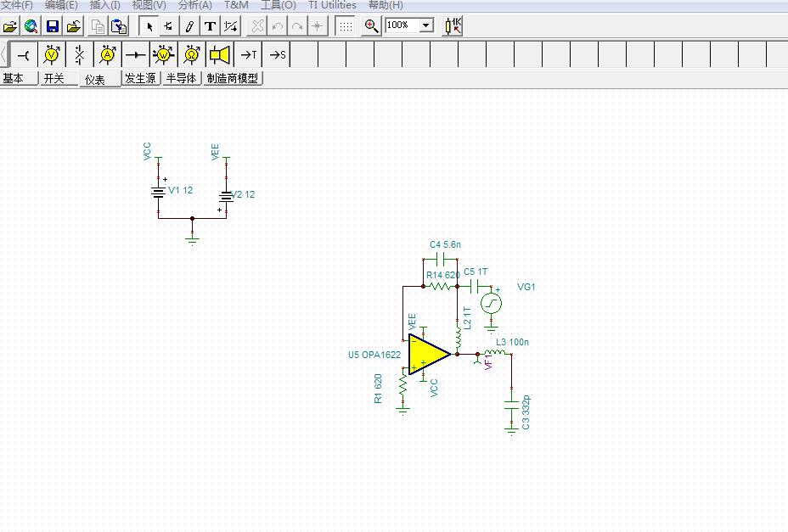The height and width of the screenshot is (532, 788).
Task: Click the undo arrow icon
Action: coord(277,26)
